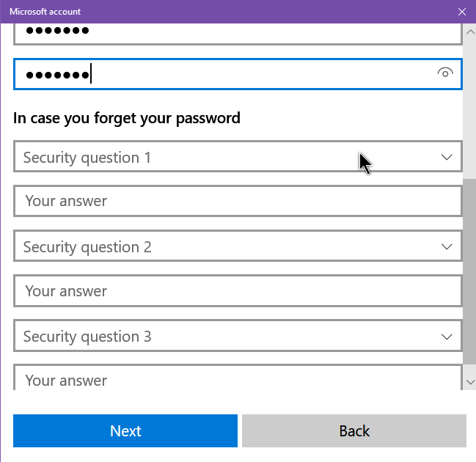Open the Security question 1 combo box

(238, 157)
